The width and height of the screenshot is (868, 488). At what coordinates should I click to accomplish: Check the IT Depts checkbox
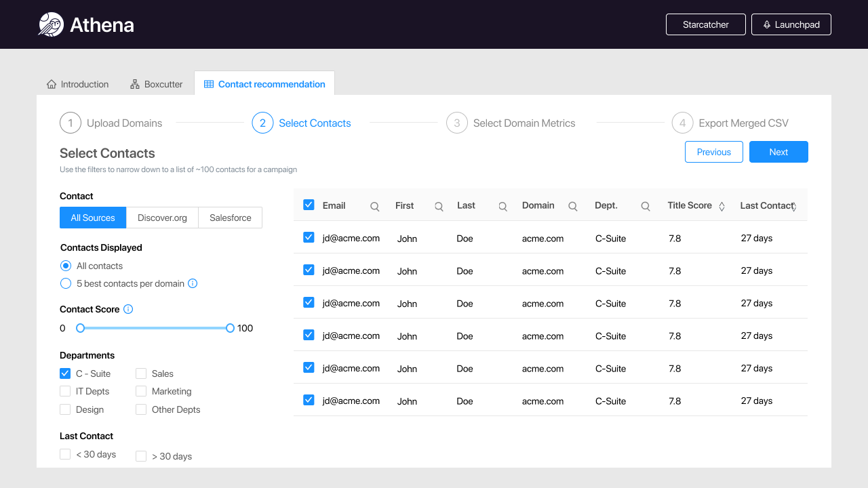point(65,391)
